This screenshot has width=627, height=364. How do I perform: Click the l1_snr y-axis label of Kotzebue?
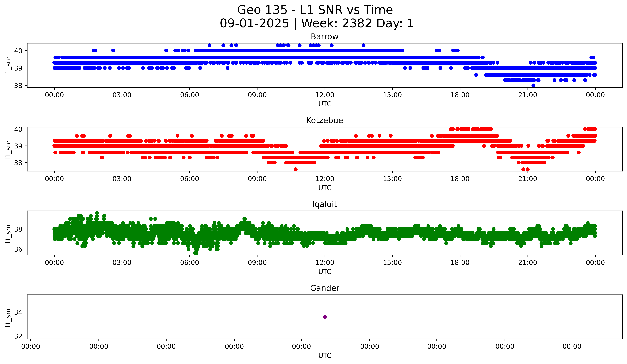point(8,150)
